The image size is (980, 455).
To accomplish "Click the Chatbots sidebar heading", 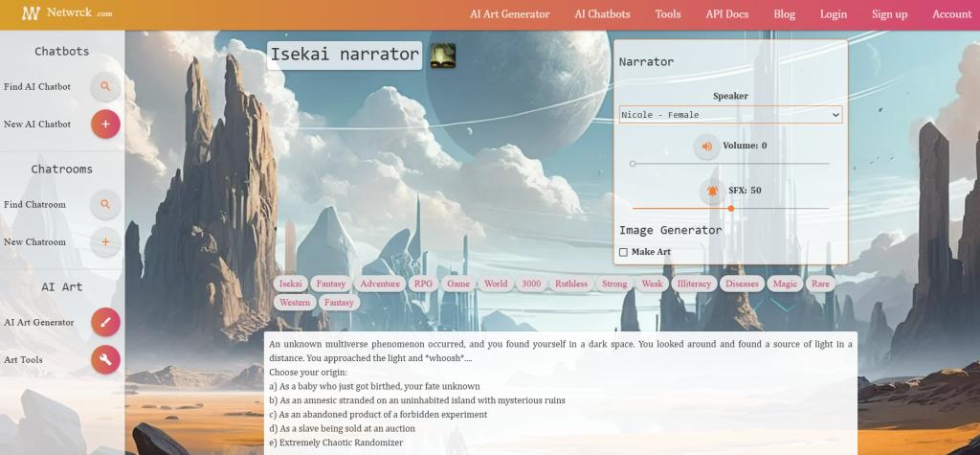I will (62, 52).
